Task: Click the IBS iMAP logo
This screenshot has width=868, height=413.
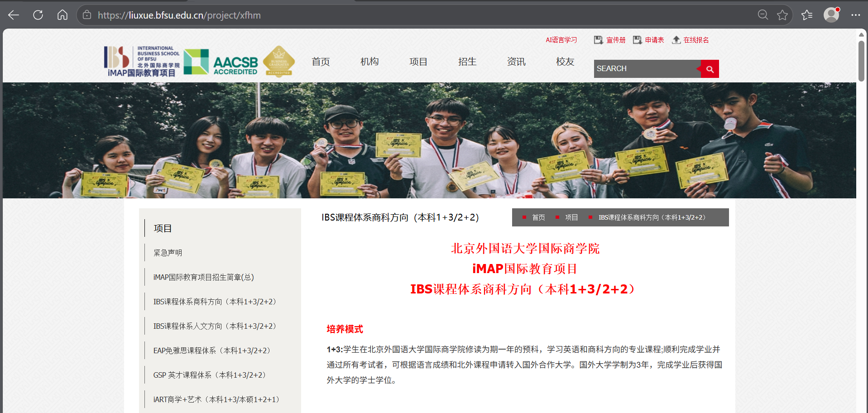Action: (142, 61)
